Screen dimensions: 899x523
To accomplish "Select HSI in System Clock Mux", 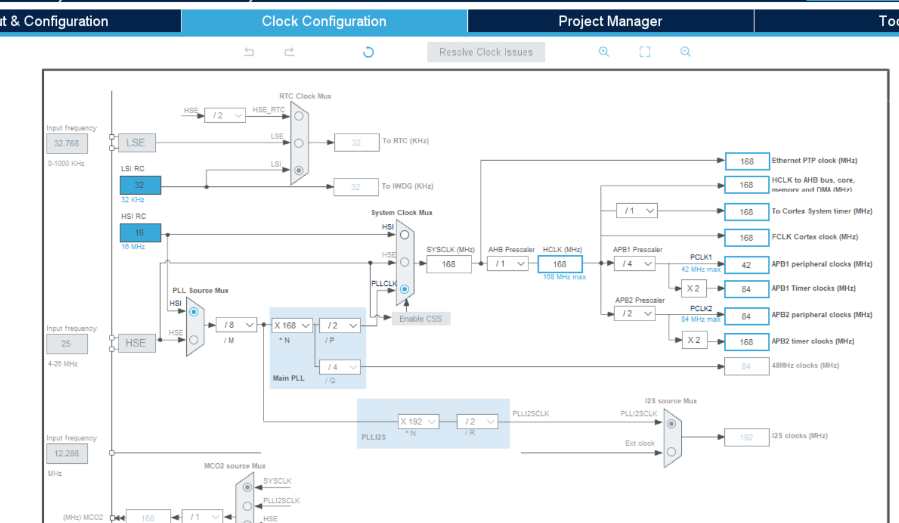I will point(404,235).
